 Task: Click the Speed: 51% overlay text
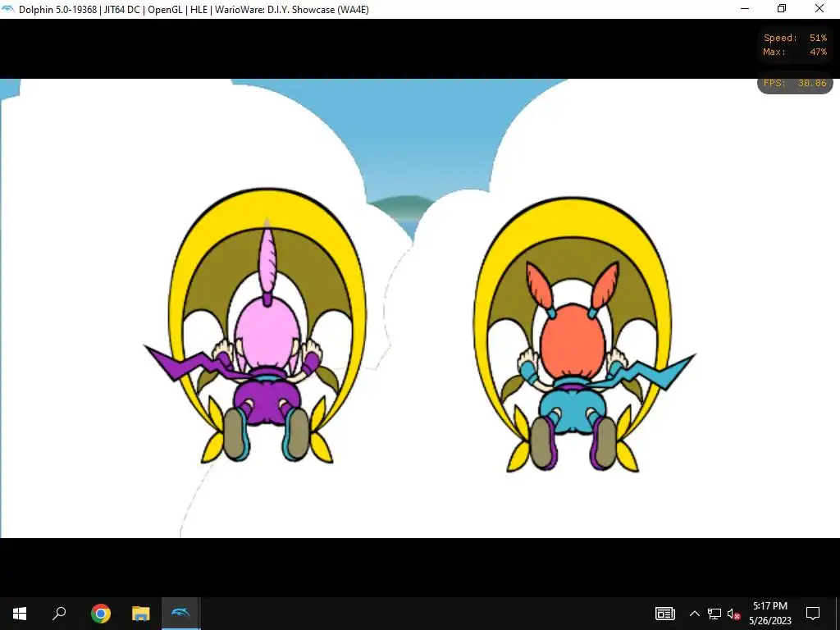(795, 38)
